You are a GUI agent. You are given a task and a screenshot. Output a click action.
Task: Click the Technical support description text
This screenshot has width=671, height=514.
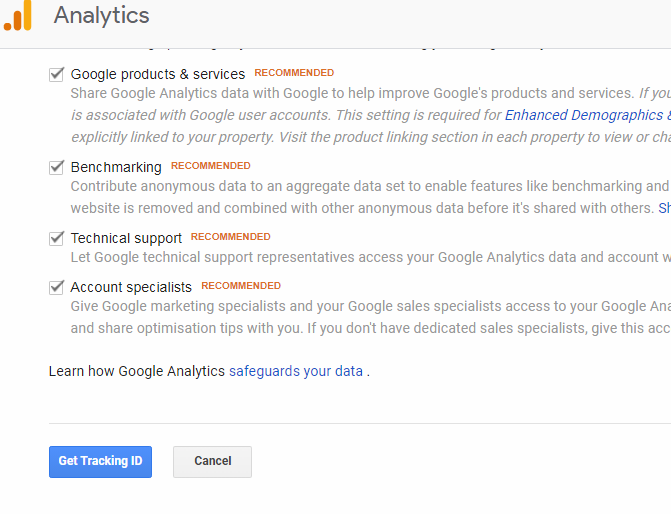pyautogui.click(x=371, y=257)
